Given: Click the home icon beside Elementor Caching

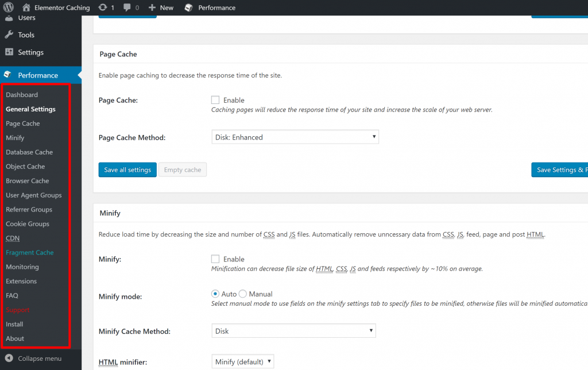Looking at the screenshot, I should (x=26, y=7).
